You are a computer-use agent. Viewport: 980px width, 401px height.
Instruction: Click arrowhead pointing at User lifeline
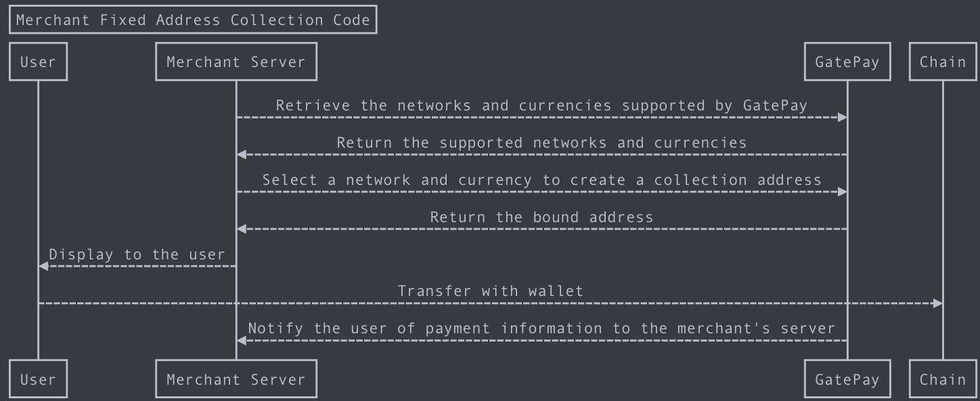(43, 266)
